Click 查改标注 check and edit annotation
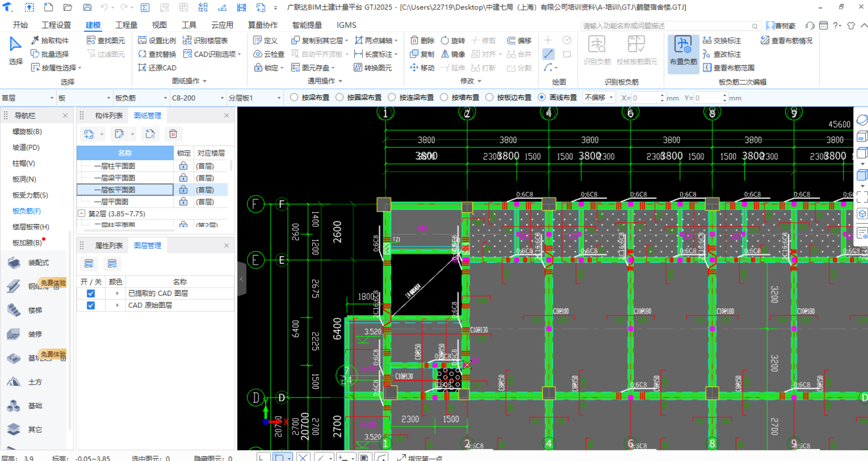Image resolution: width=868 pixels, height=461 pixels. [x=722, y=54]
